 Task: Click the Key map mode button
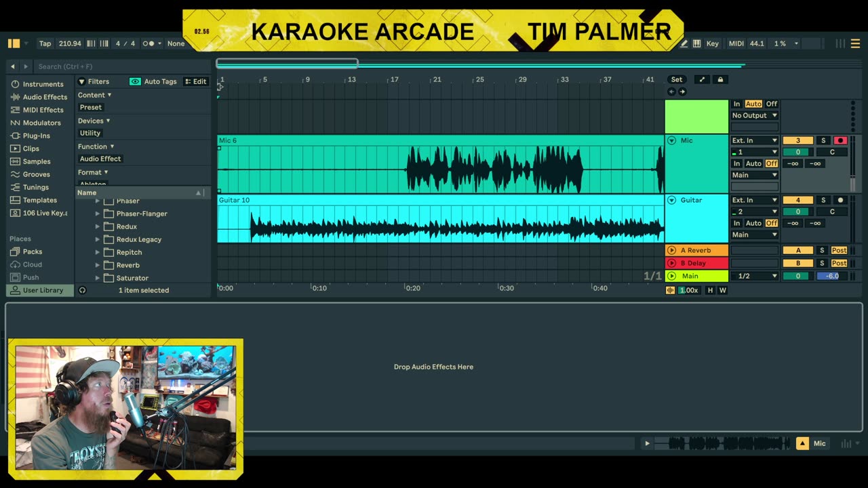coord(712,43)
